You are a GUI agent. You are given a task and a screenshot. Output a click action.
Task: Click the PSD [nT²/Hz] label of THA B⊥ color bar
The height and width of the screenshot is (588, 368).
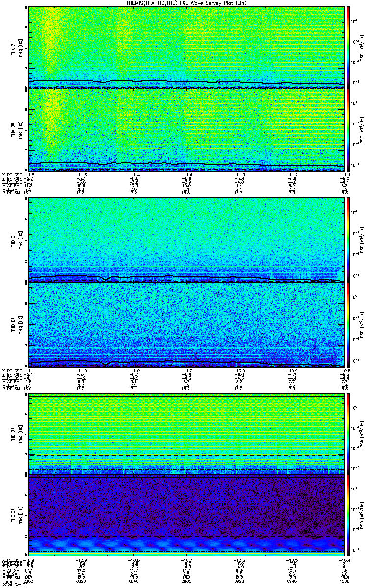tap(362, 48)
